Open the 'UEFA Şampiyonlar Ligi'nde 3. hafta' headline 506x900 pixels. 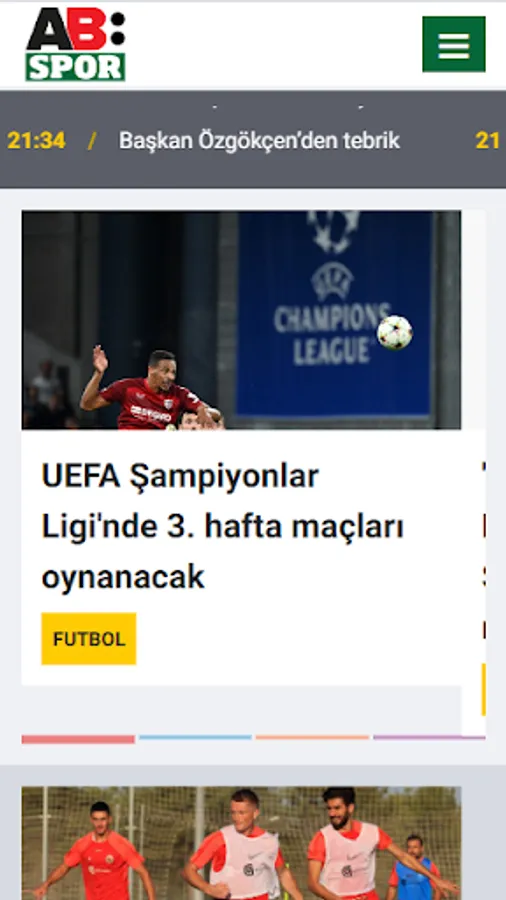(x=223, y=526)
